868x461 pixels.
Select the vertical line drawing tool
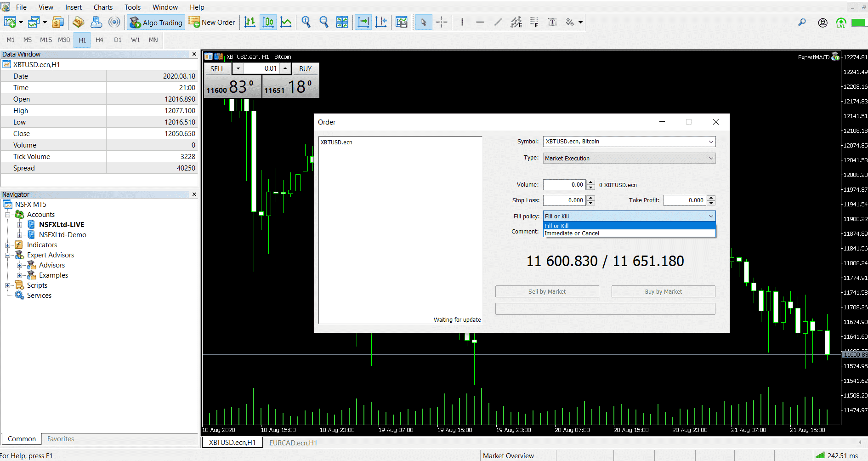click(462, 22)
